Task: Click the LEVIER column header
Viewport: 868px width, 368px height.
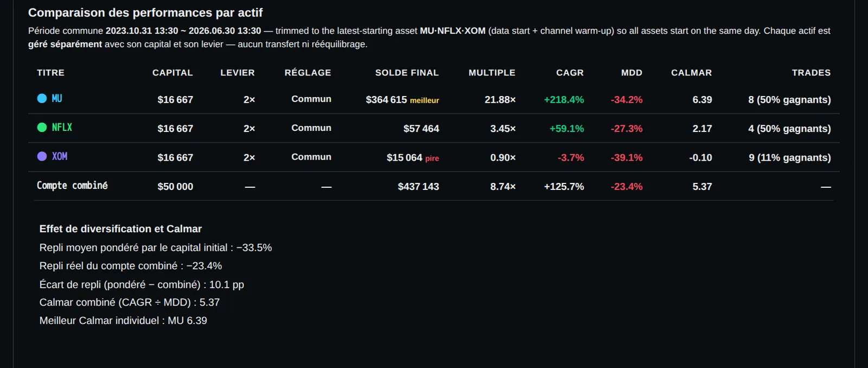Action: (x=238, y=73)
